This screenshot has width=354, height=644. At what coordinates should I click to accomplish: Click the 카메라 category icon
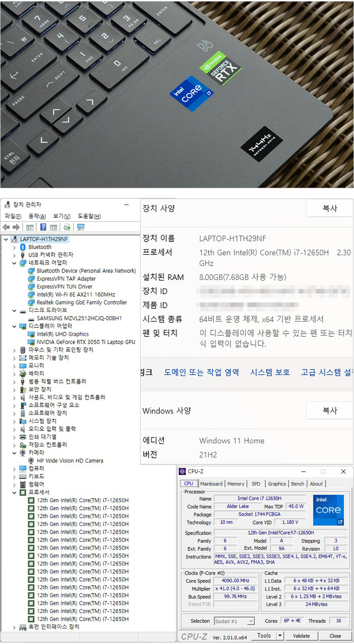(23, 453)
